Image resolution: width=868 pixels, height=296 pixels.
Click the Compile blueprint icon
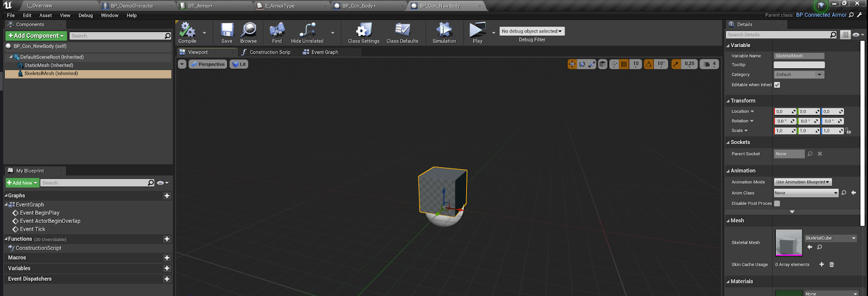click(187, 30)
